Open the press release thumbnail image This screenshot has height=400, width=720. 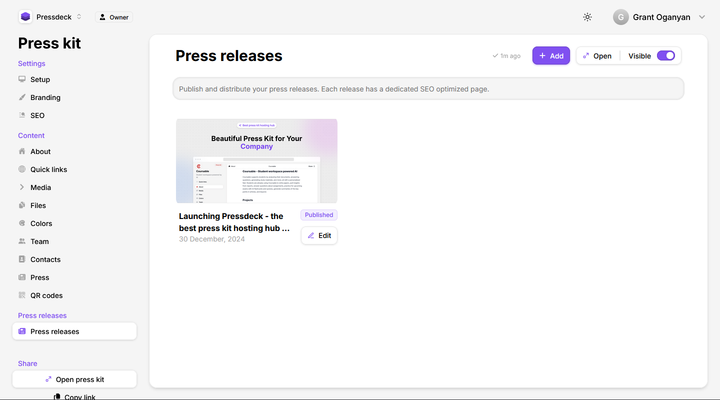coord(256,161)
